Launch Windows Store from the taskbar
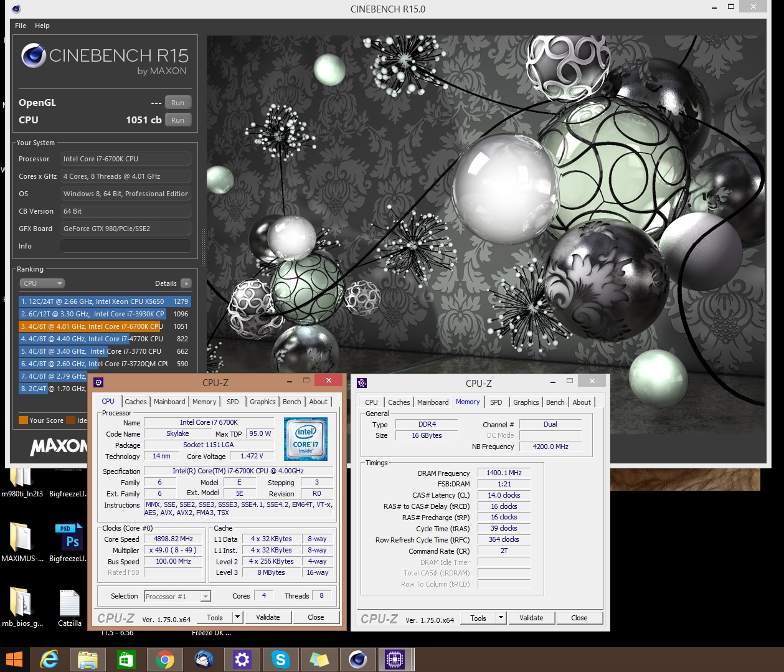The height and width of the screenshot is (672, 784). (126, 659)
